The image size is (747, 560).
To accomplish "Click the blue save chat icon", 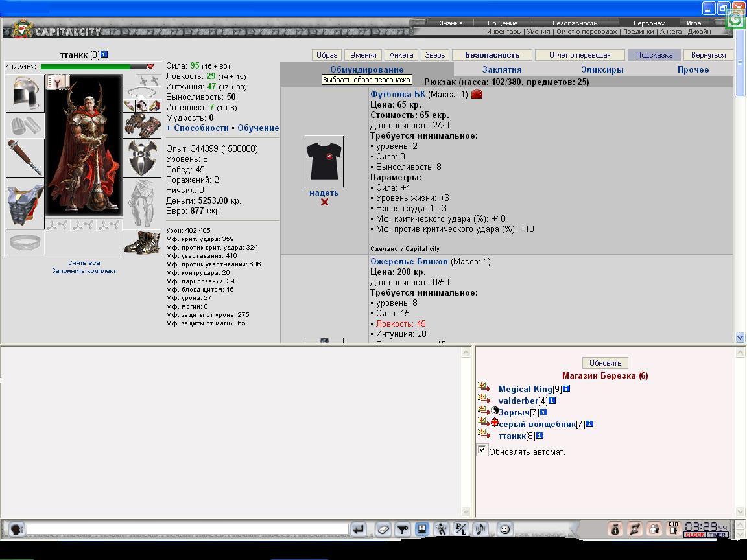I will click(x=421, y=529).
